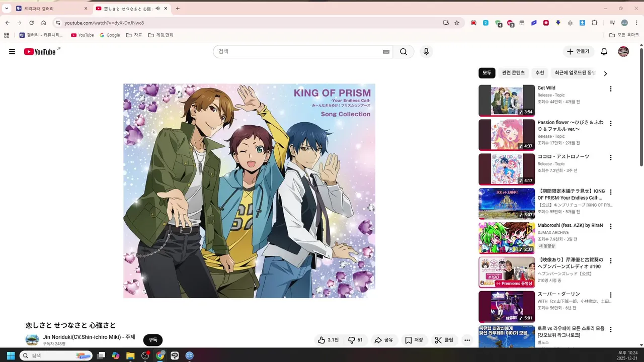Go to YouTube home via logo
This screenshot has width=644, height=362.
(x=40, y=52)
